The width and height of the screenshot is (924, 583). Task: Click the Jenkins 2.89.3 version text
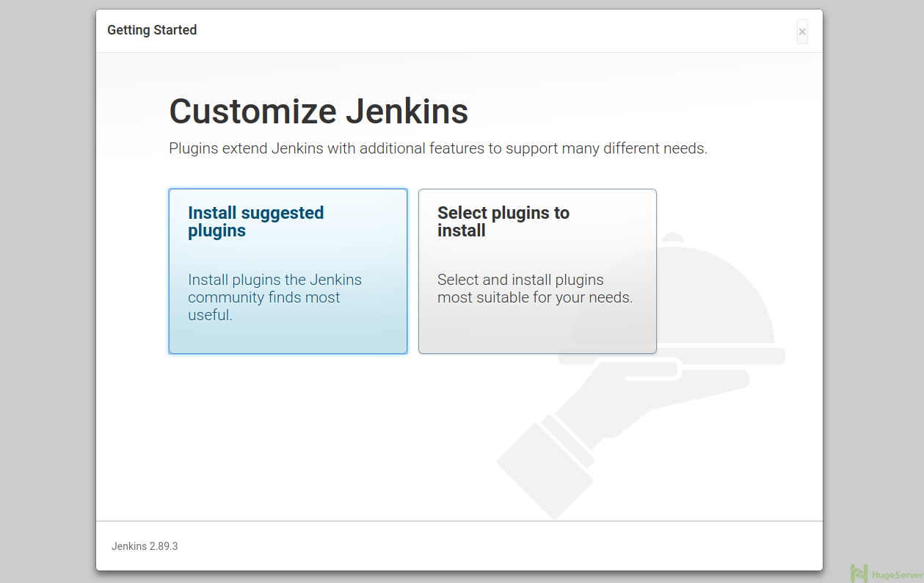tap(145, 546)
